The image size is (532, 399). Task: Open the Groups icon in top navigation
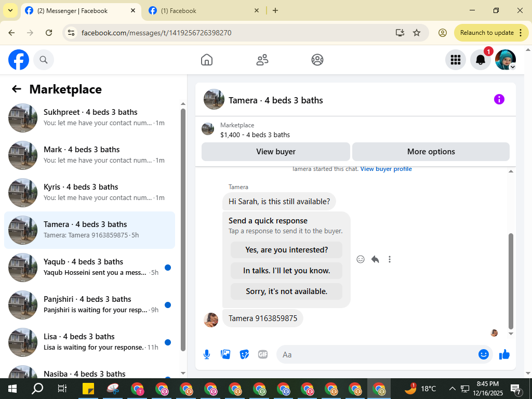[317, 60]
